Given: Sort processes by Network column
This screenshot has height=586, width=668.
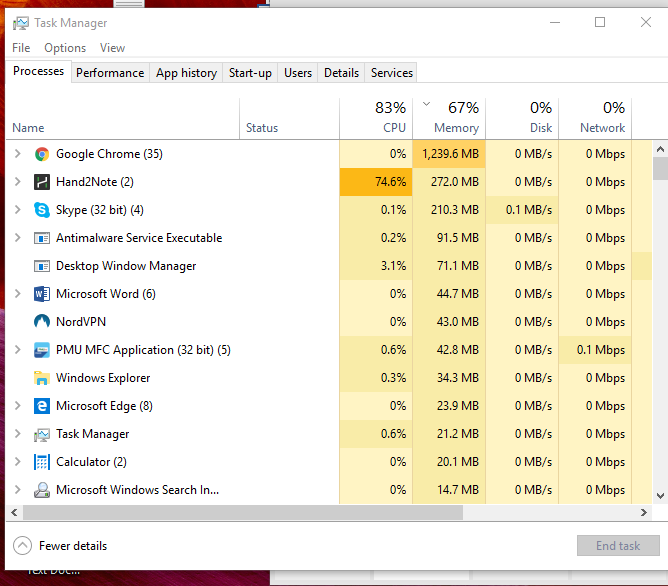Looking at the screenshot, I should [x=595, y=118].
